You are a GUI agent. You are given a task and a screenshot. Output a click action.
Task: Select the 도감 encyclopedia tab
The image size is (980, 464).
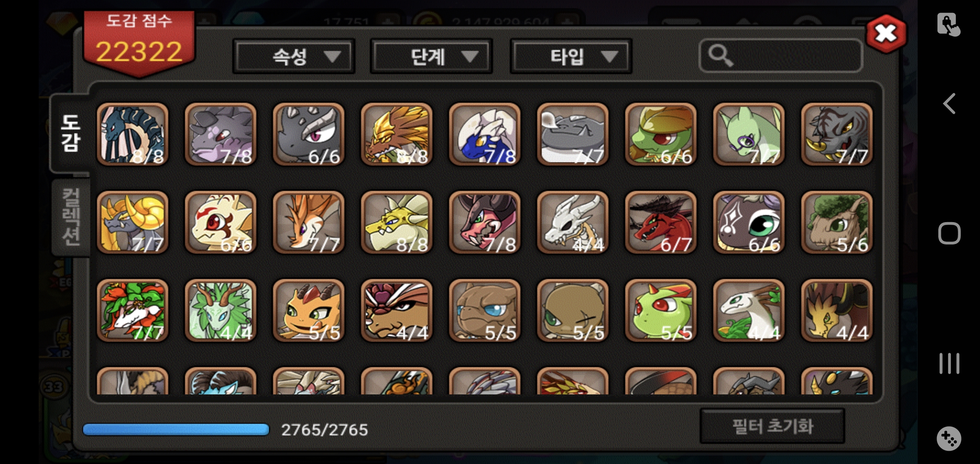71,133
